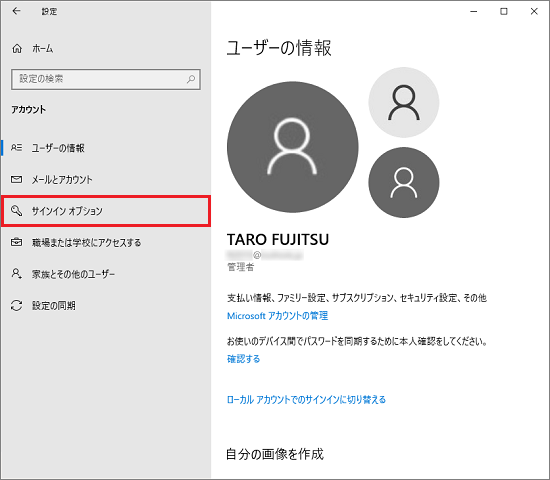Click the magnifier icon in the search box
This screenshot has width=550, height=480.
point(191,79)
